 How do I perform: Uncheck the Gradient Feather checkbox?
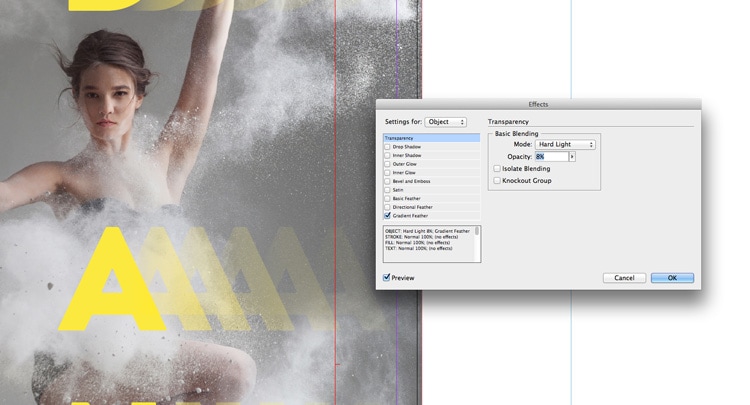[387, 216]
